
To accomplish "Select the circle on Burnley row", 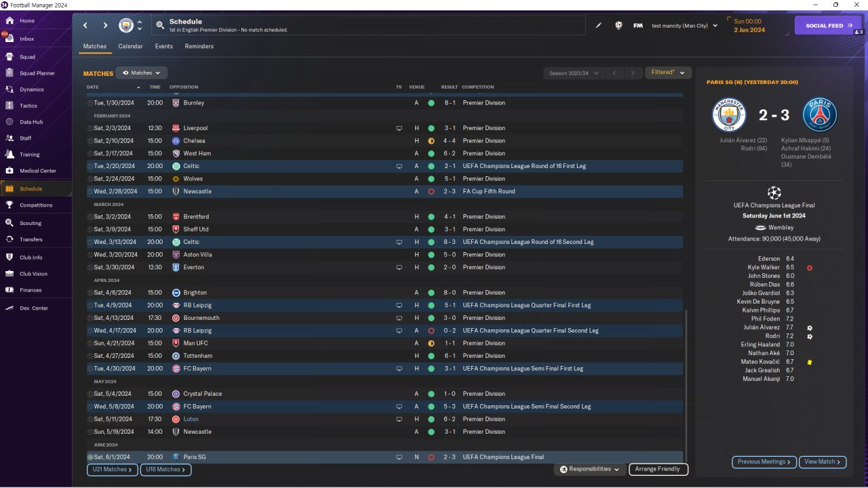I will [x=90, y=103].
